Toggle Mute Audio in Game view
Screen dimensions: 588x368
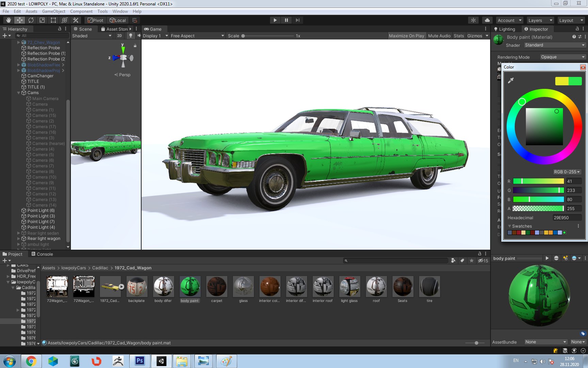pyautogui.click(x=439, y=36)
